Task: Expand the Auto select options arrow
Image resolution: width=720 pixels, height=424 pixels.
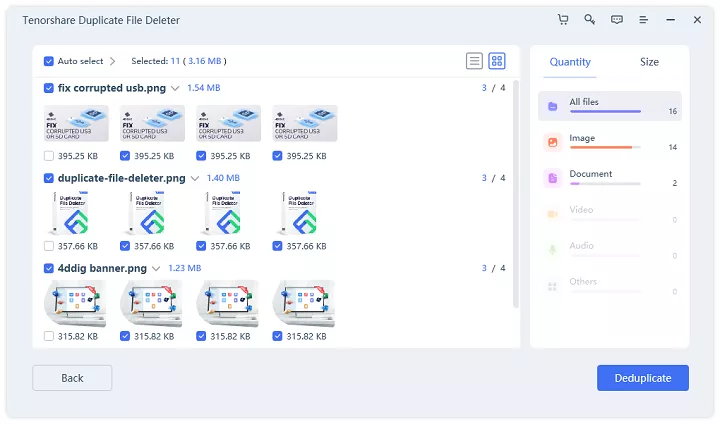Action: [x=113, y=61]
